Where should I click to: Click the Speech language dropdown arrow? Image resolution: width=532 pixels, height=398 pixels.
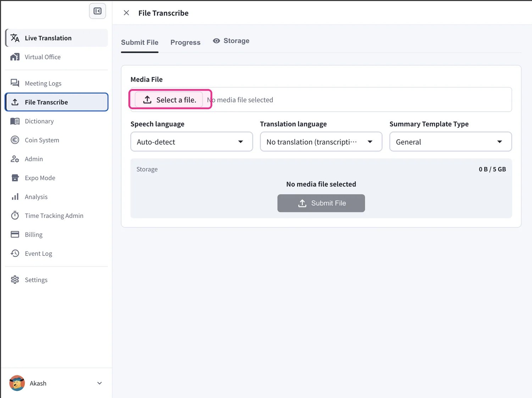tap(240, 142)
